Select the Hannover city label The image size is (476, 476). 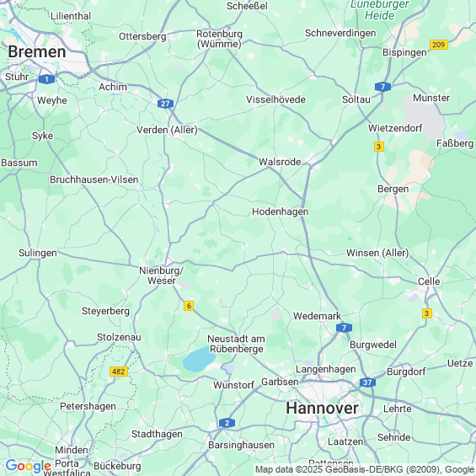click(322, 408)
